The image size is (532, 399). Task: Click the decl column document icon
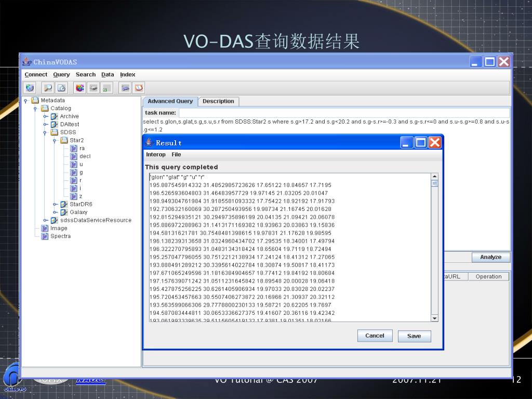[x=74, y=156]
